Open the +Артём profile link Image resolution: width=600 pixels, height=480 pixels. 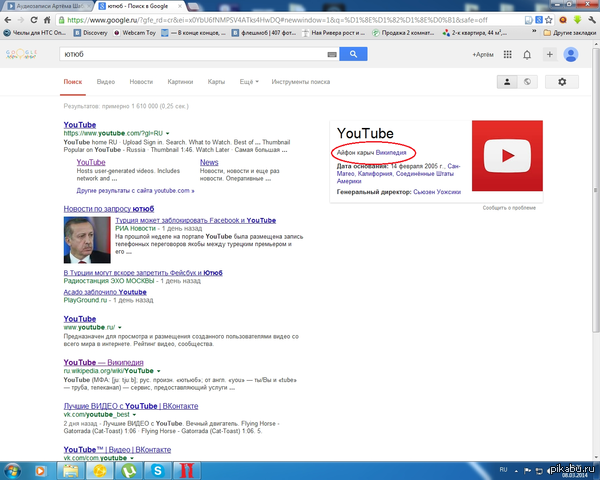pyautogui.click(x=483, y=54)
